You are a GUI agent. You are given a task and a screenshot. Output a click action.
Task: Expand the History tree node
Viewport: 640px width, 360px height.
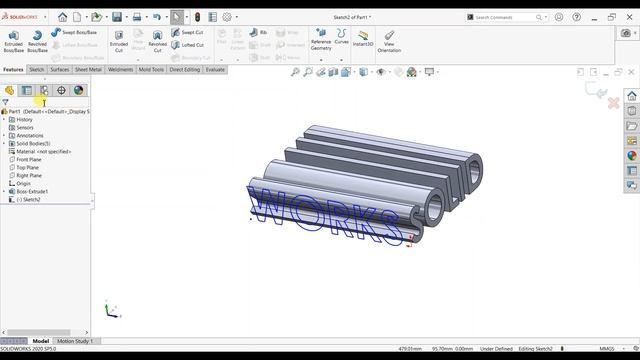click(4, 120)
